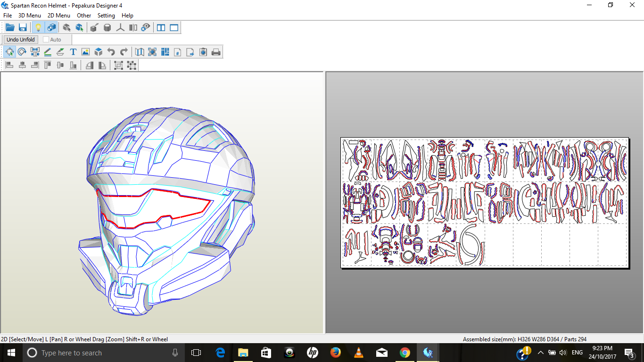Rotate the part clockwise ninety degrees
Image resolution: width=644 pixels, height=362 pixels.
(102, 65)
